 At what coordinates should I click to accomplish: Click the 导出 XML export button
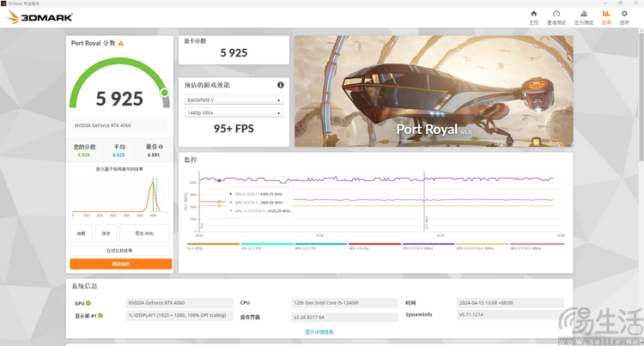pyautogui.click(x=144, y=234)
